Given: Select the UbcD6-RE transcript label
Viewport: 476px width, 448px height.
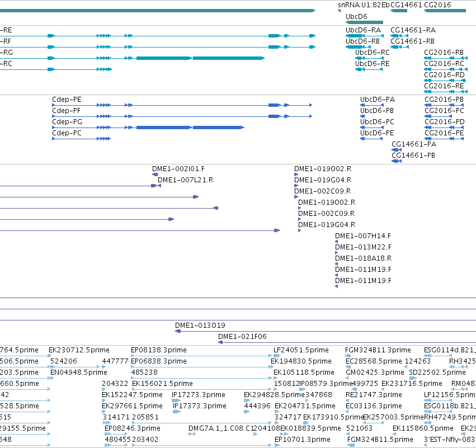Looking at the screenshot, I should coord(372,64).
